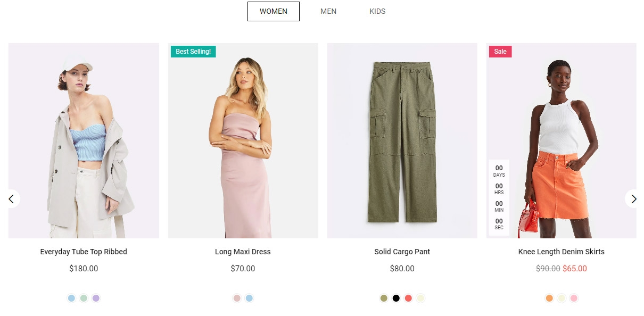Click the Sale badge on Denim Skirts

coord(500,52)
